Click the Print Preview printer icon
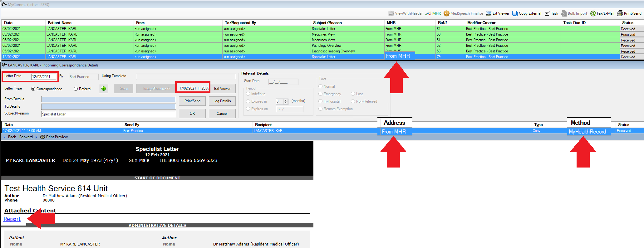This screenshot has width=644, height=248. tap(42, 137)
